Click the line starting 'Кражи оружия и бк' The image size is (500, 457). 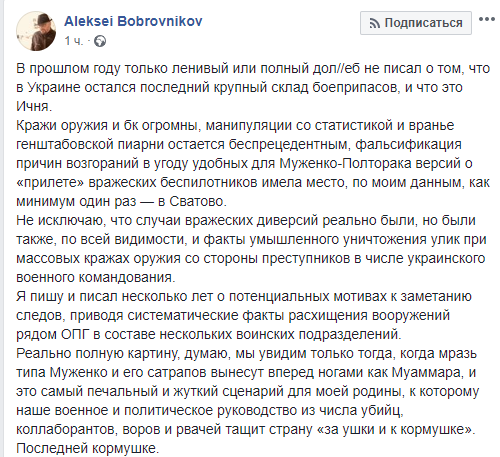(x=235, y=125)
